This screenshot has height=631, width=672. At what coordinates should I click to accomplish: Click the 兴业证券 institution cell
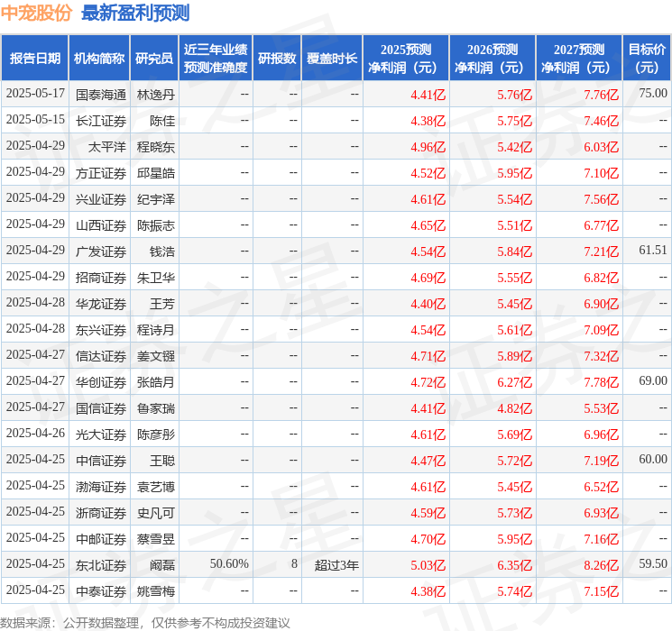(x=101, y=199)
